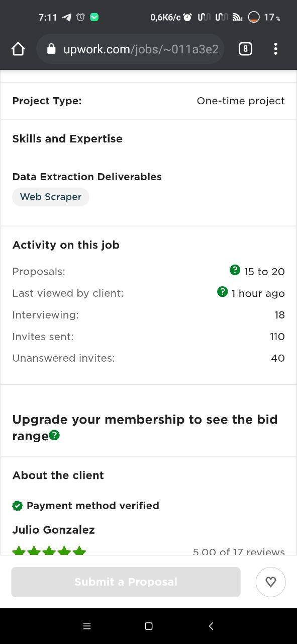Tap the browser home icon
Image resolution: width=297 pixels, height=644 pixels.
pos(18,49)
